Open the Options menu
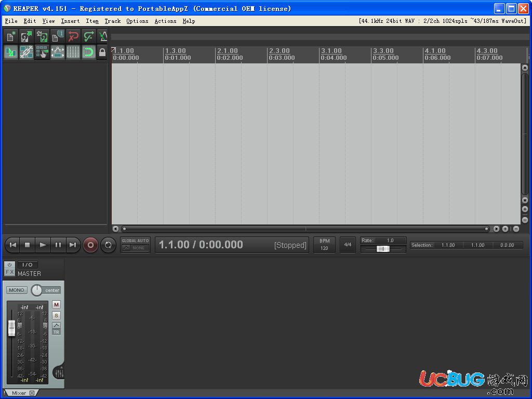The height and width of the screenshot is (399, 532). (x=137, y=21)
